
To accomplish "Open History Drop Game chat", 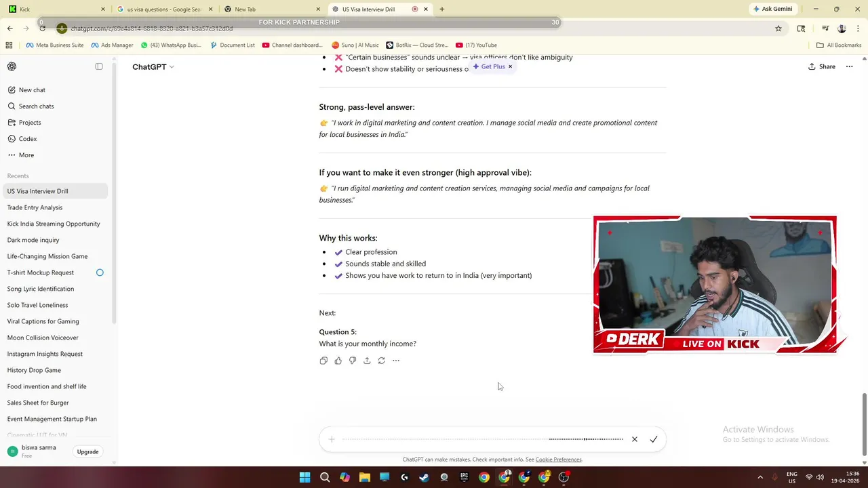I will (55, 370).
